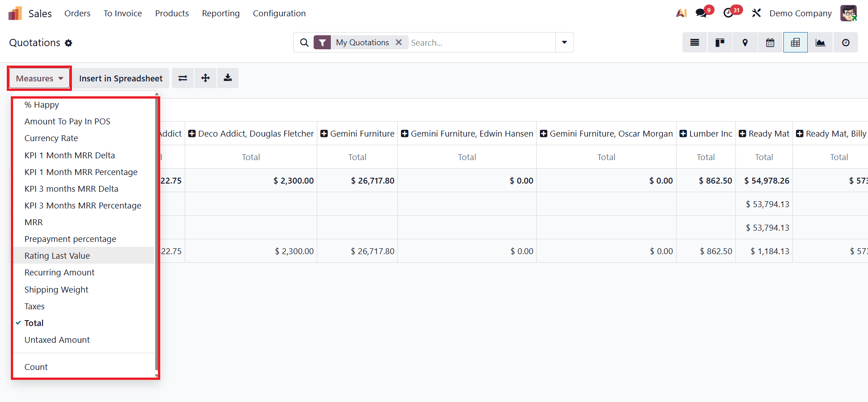Image resolution: width=868 pixels, height=402 pixels.
Task: Switch to list view
Action: [695, 43]
